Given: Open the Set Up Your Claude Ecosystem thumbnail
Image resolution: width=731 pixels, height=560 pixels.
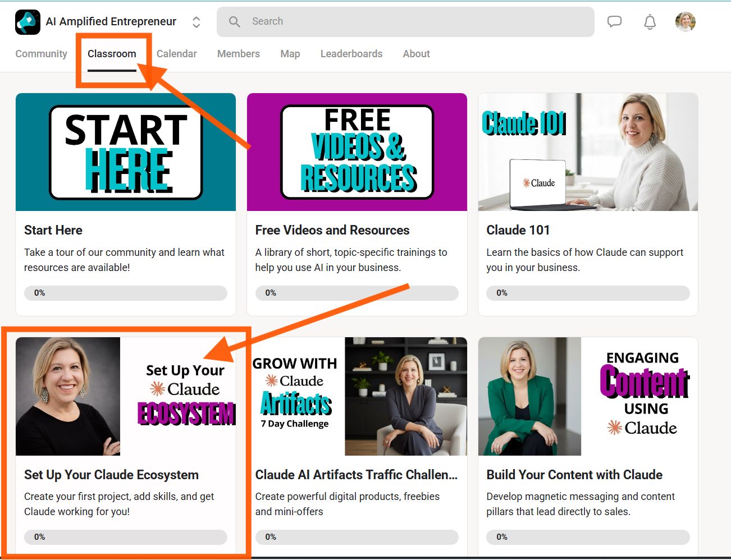Looking at the screenshot, I should (126, 396).
